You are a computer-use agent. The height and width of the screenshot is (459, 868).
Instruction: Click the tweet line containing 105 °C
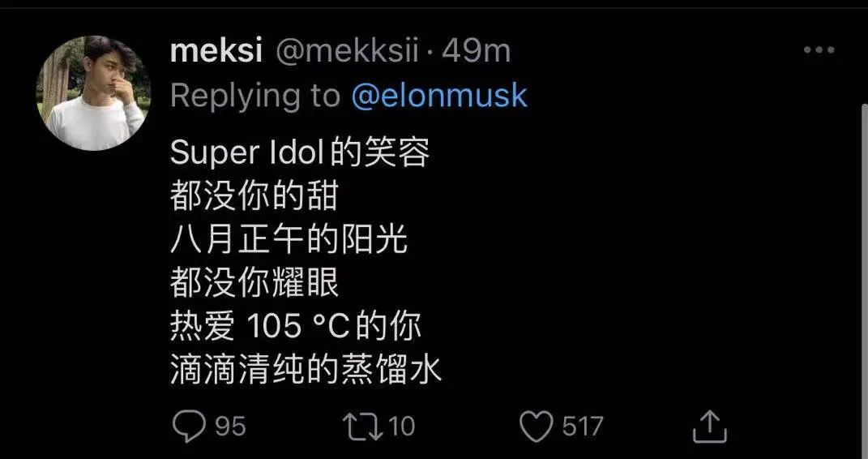296,327
